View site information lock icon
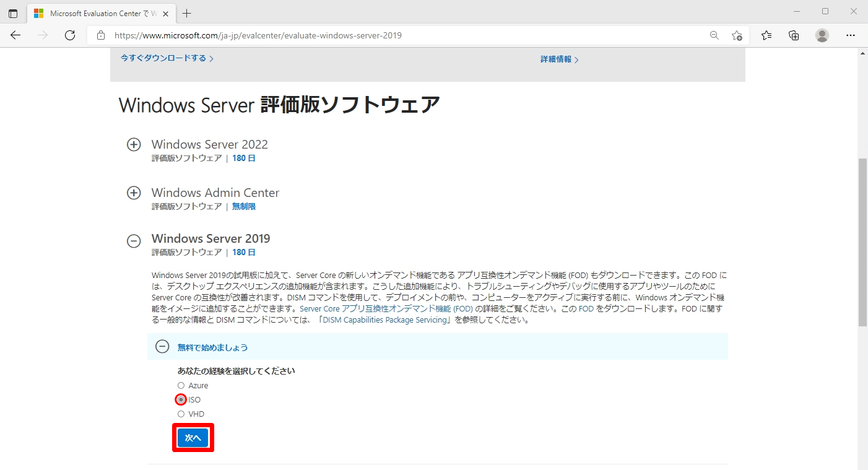The width and height of the screenshot is (868, 470). pyautogui.click(x=101, y=35)
